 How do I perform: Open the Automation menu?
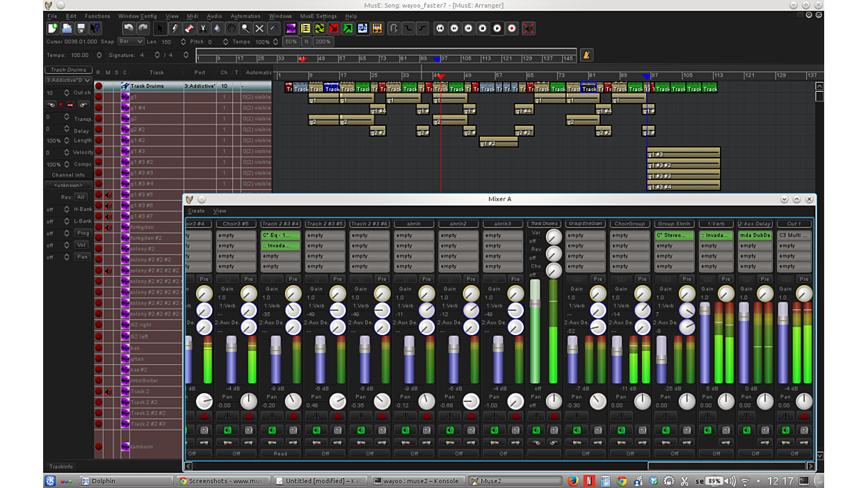coord(245,16)
